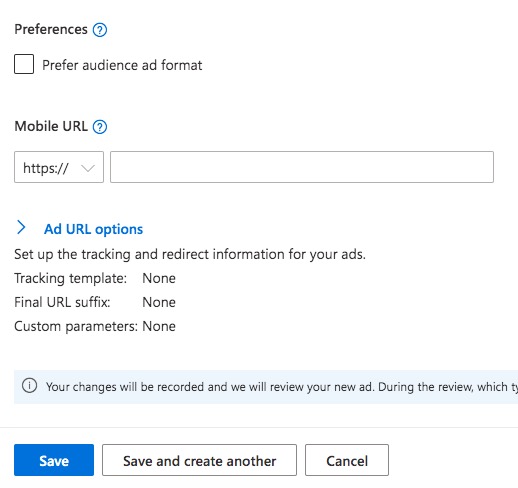
Task: Click the blue Save button
Action: click(54, 460)
